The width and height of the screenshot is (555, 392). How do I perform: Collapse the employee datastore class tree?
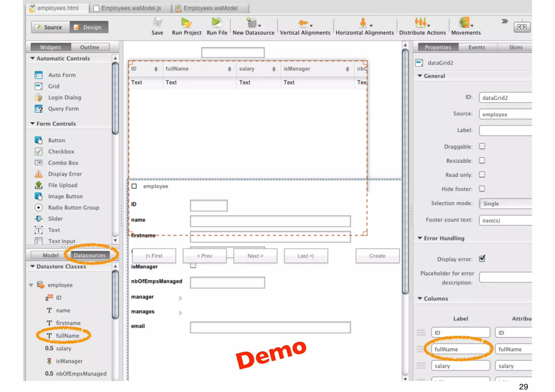(x=31, y=285)
